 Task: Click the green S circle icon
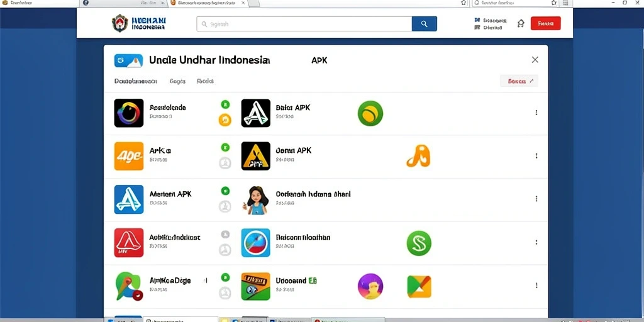tap(419, 243)
